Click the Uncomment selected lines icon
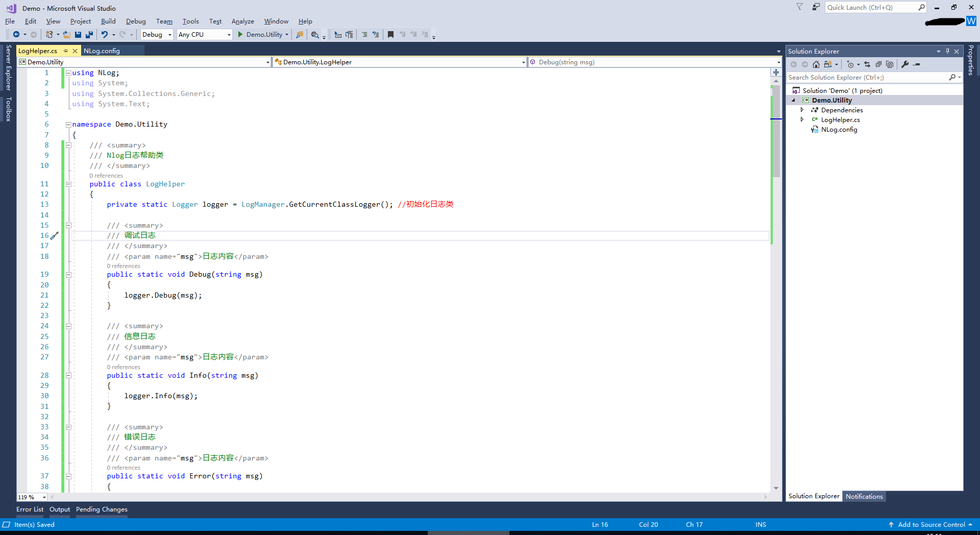Viewport: 980px width, 535px height. pyautogui.click(x=376, y=35)
